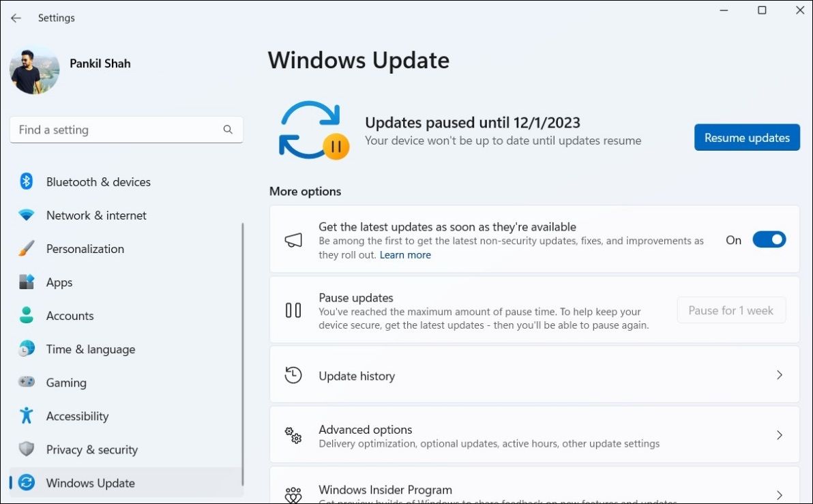Select the Time & language clock icon
The width and height of the screenshot is (813, 504).
[x=26, y=349]
